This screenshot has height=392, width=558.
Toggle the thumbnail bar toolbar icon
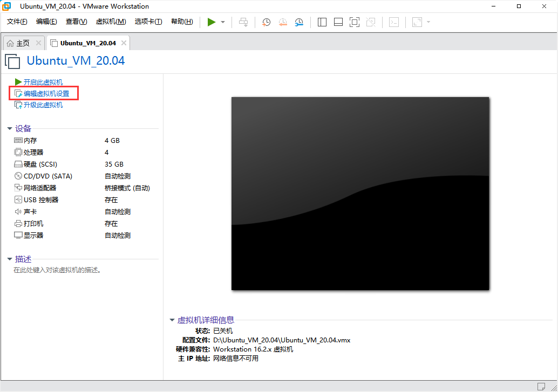coord(338,22)
